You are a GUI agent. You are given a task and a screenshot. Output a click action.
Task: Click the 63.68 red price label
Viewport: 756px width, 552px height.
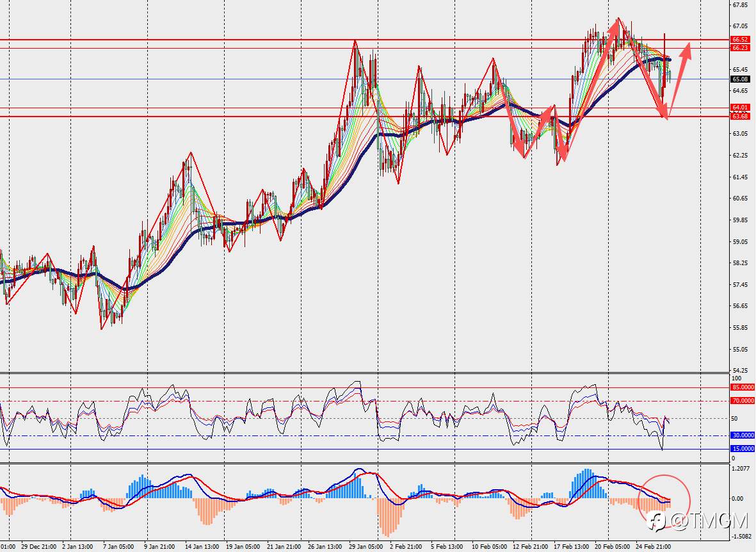tap(740, 117)
